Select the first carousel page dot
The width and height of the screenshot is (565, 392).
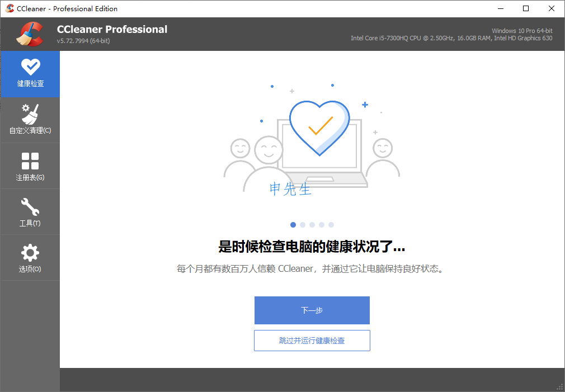293,225
